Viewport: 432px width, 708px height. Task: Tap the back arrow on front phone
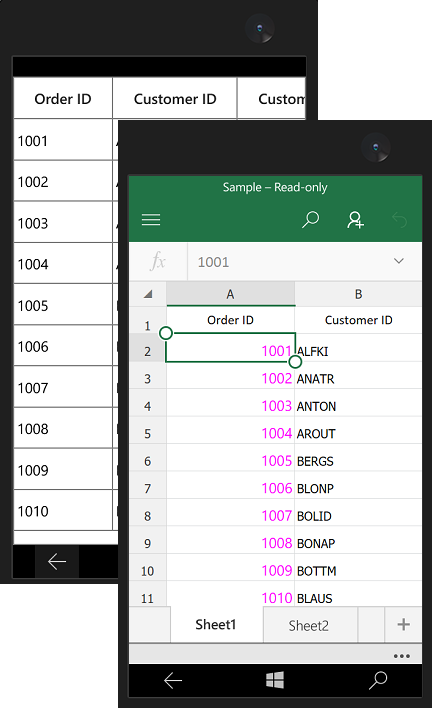[172, 680]
